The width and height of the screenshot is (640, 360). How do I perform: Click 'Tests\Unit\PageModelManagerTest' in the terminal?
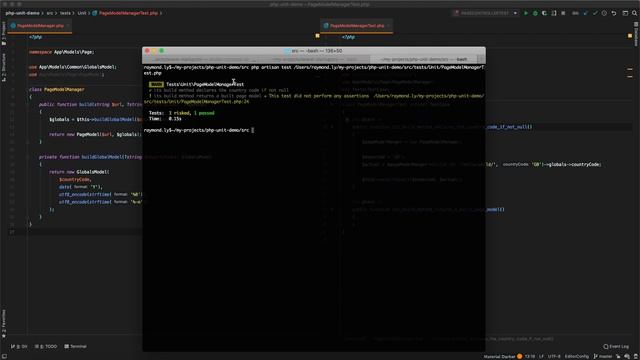[x=205, y=84]
